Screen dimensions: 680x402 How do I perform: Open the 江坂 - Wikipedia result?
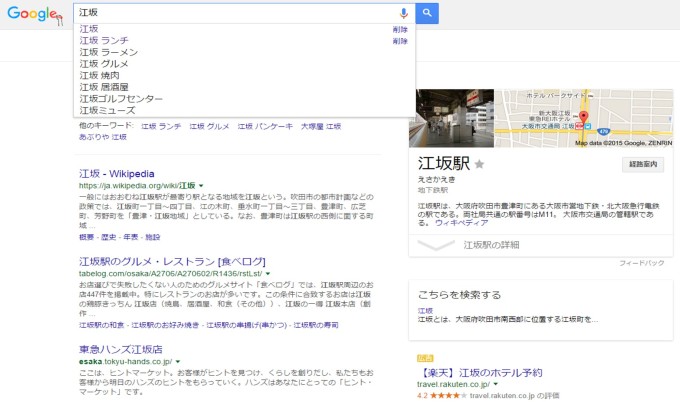click(117, 174)
